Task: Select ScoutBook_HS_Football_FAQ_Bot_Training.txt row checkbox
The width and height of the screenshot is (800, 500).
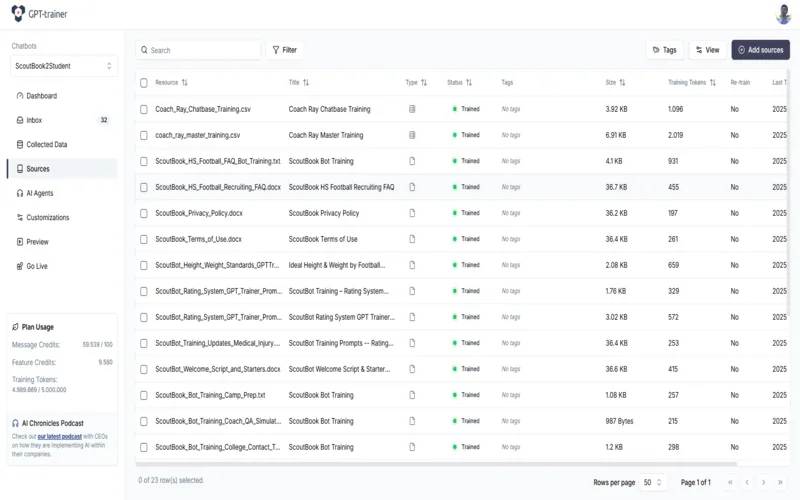Action: pyautogui.click(x=144, y=161)
